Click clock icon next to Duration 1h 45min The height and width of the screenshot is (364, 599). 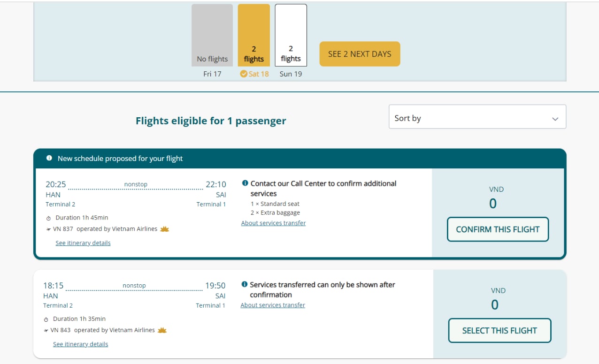pos(48,218)
